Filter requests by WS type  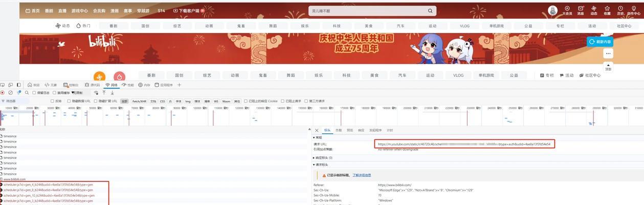[216, 101]
